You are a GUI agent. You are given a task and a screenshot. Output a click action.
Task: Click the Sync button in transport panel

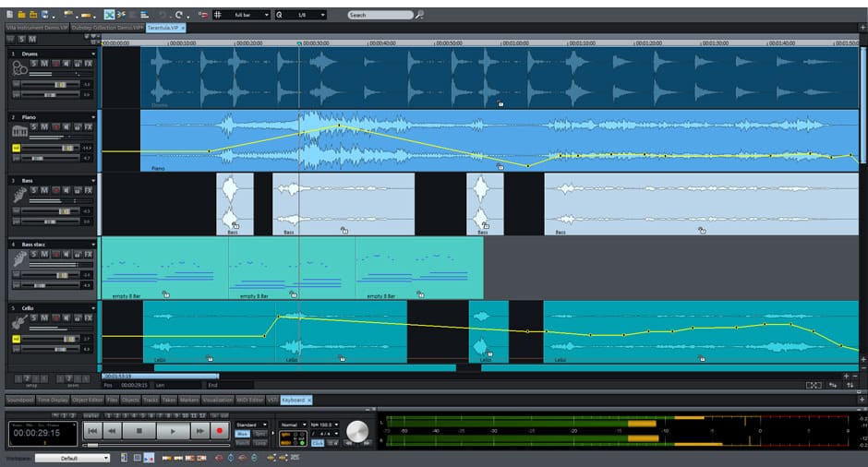pyautogui.click(x=260, y=433)
